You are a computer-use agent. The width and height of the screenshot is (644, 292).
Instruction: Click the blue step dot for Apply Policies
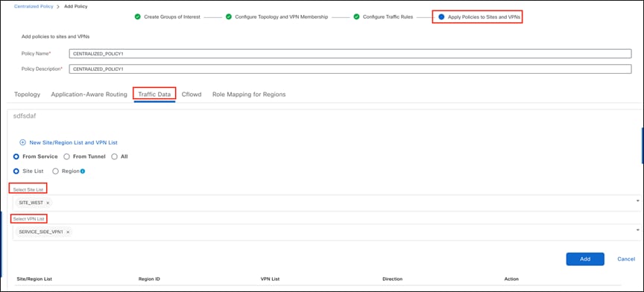point(441,17)
